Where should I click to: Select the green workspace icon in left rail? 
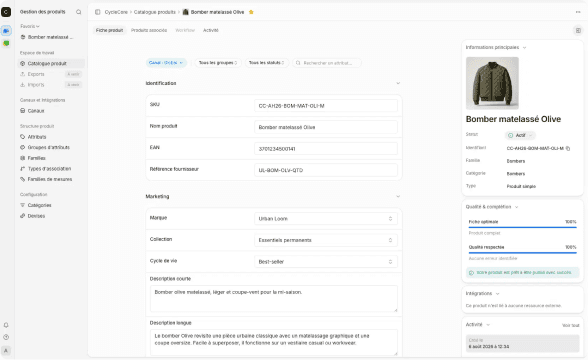tap(6, 44)
